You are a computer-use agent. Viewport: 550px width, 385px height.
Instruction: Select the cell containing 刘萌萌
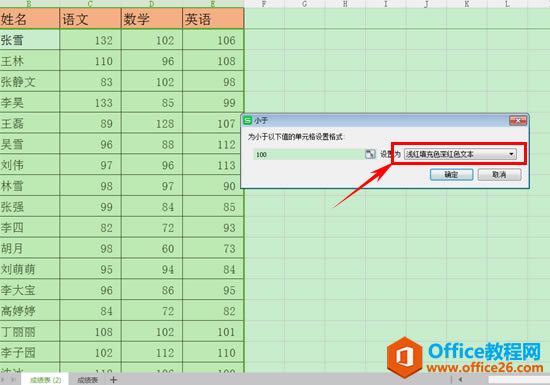click(29, 269)
